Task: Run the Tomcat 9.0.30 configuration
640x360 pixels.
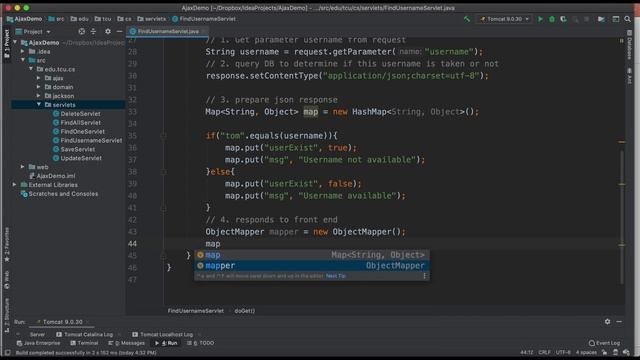Action: [x=540, y=19]
